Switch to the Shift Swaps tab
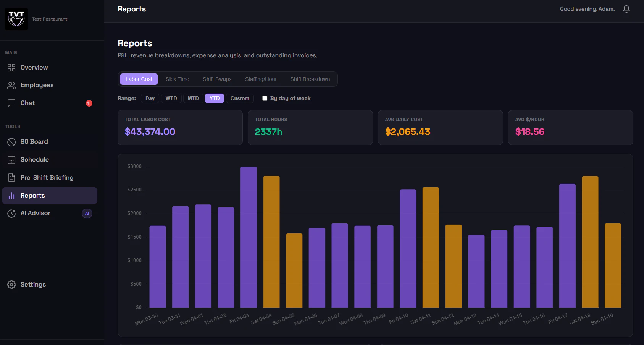Viewport: 644px width, 345px height. pyautogui.click(x=217, y=79)
